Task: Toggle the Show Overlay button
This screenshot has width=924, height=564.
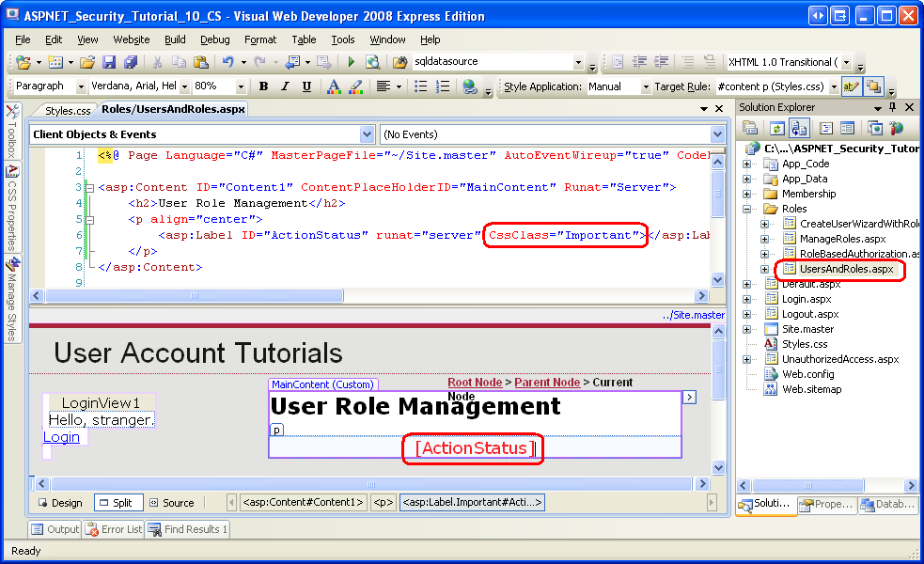Action: pyautogui.click(x=874, y=86)
